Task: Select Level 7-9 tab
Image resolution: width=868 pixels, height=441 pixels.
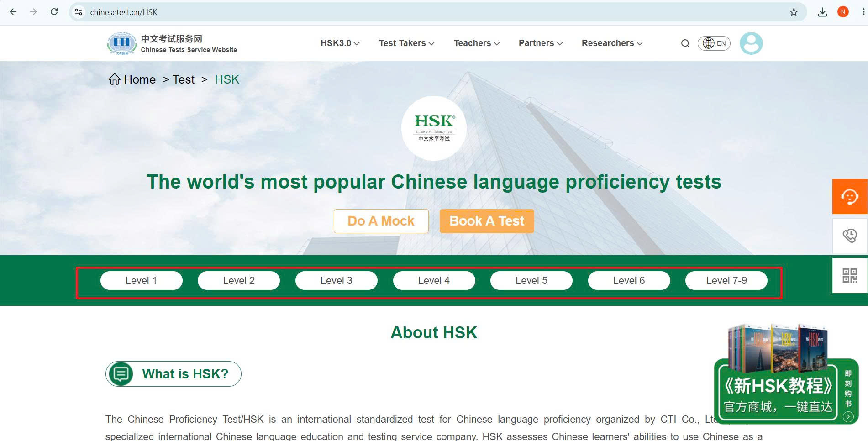Action: [x=726, y=281]
